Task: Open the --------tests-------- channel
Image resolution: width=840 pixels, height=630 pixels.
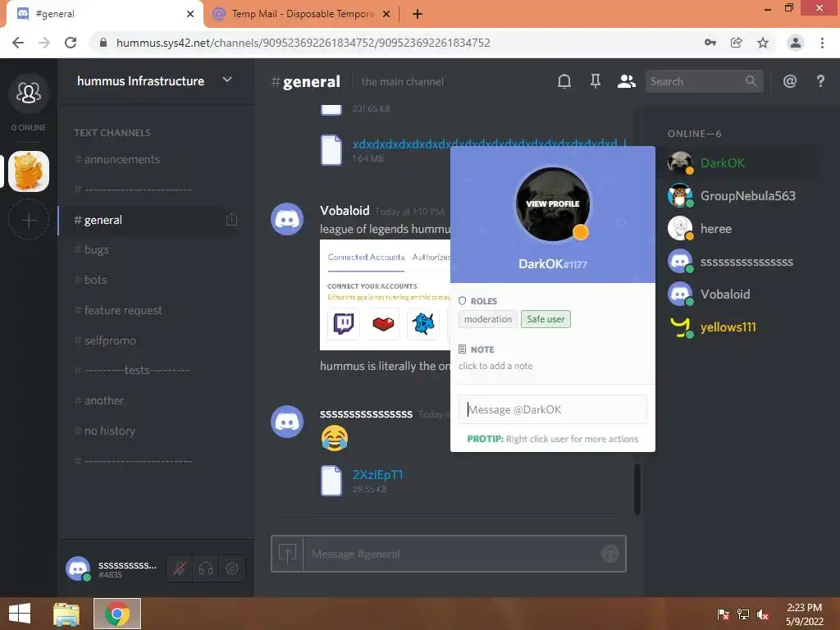Action: pos(137,370)
